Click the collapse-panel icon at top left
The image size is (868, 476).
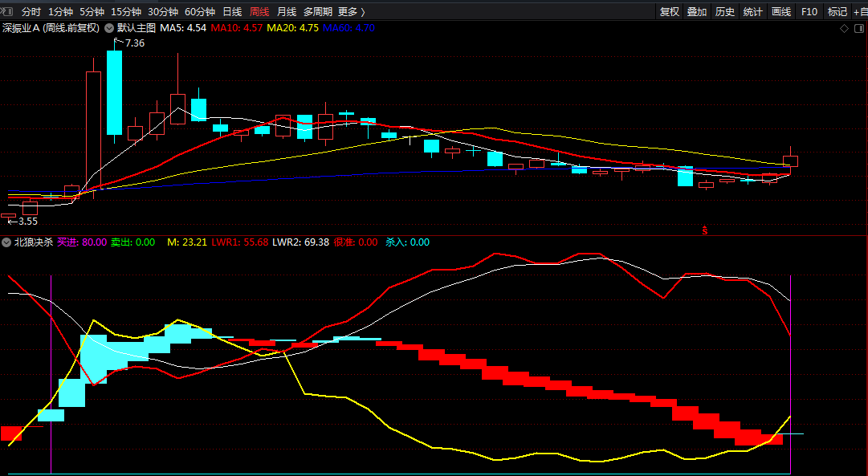6,11
